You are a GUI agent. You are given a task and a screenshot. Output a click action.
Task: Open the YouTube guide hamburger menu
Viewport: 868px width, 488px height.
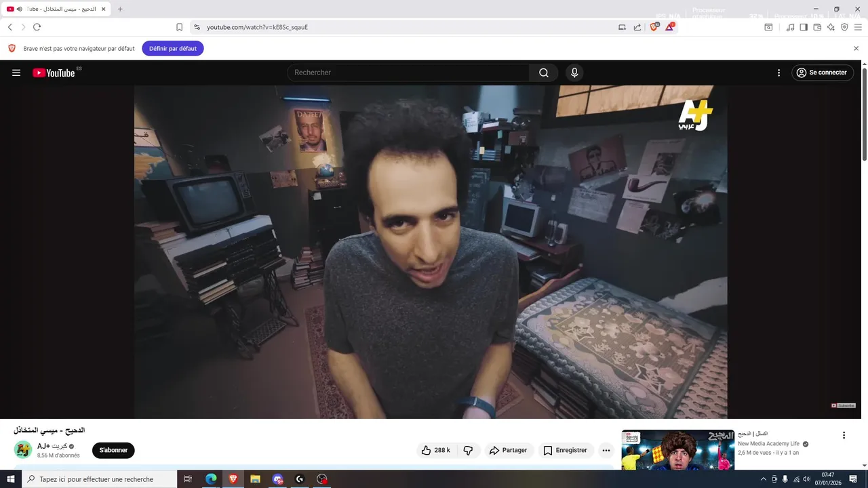tap(16, 73)
